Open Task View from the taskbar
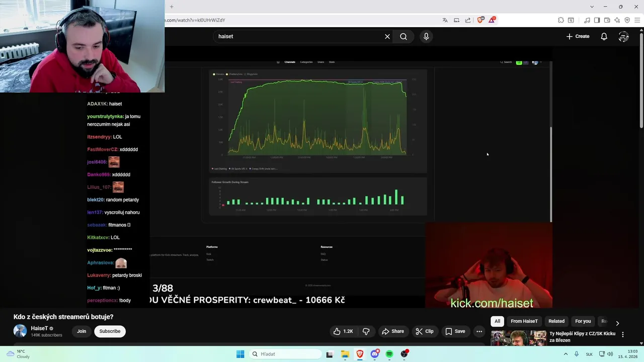The width and height of the screenshot is (644, 362). [330, 354]
